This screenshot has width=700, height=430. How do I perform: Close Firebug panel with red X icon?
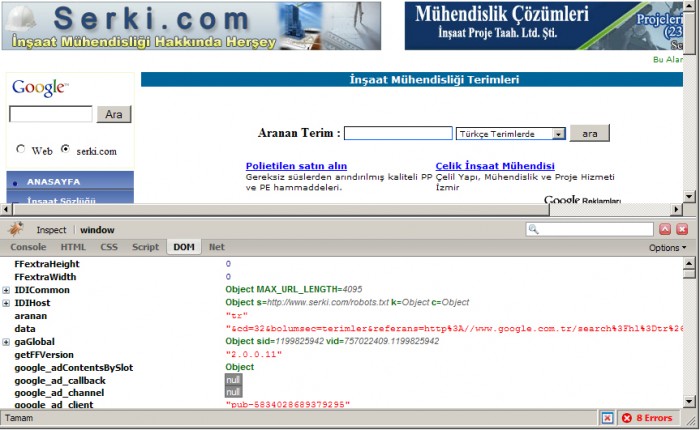click(682, 230)
